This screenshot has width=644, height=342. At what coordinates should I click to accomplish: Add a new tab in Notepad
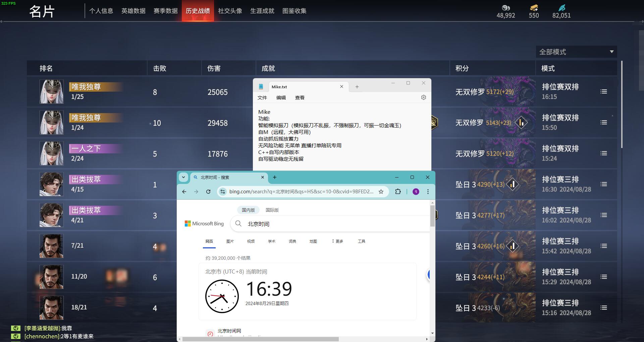[x=357, y=87]
